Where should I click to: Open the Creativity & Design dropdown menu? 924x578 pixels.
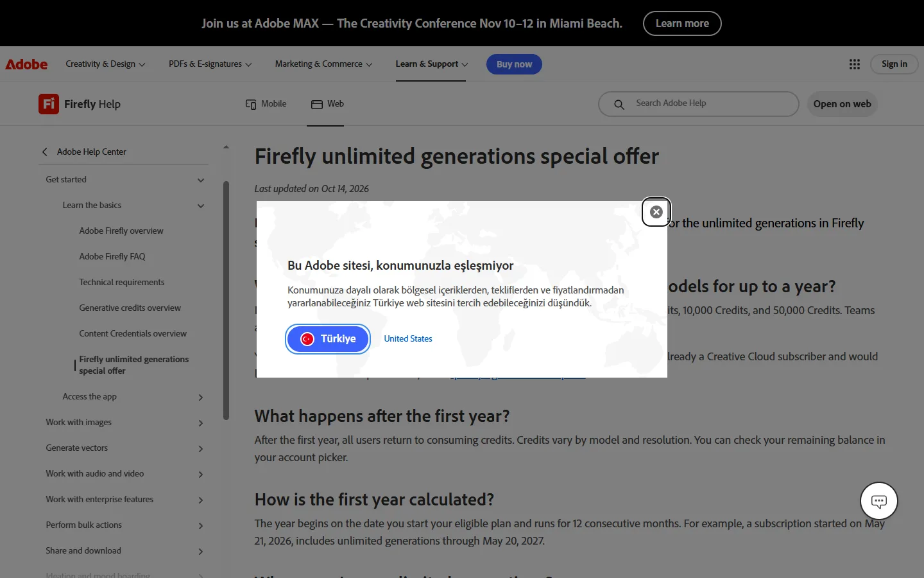pyautogui.click(x=105, y=64)
